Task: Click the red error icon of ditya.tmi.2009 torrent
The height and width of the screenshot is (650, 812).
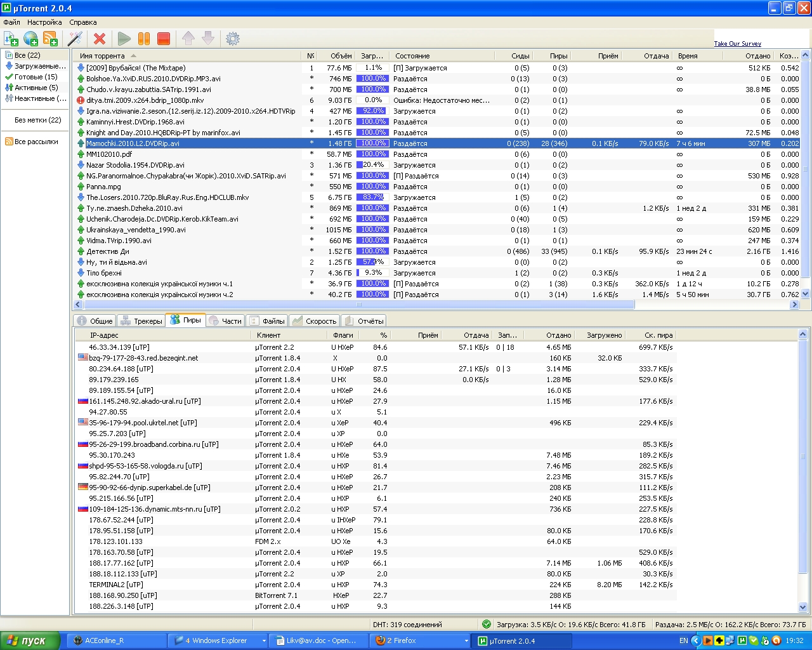Action: pos(81,100)
